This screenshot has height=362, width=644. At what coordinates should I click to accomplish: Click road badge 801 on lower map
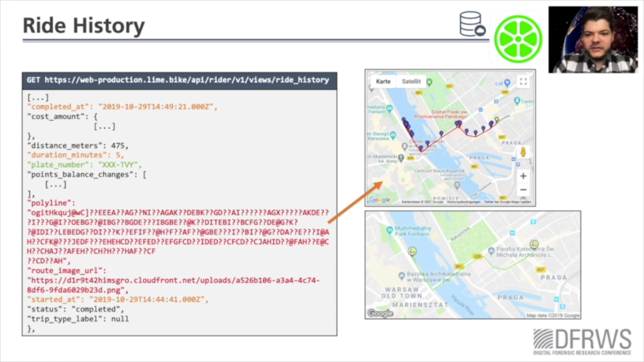(458, 266)
